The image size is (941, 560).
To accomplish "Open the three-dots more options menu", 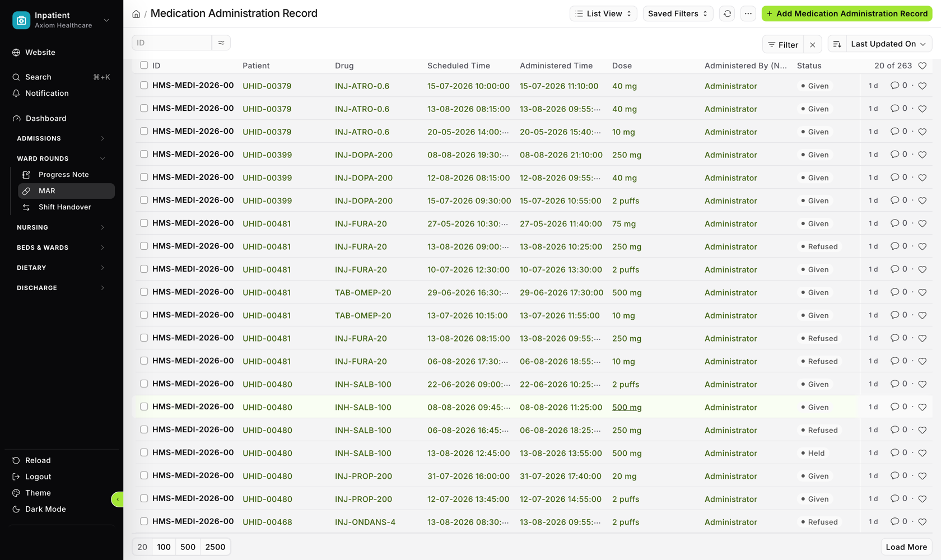I will 748,13.
